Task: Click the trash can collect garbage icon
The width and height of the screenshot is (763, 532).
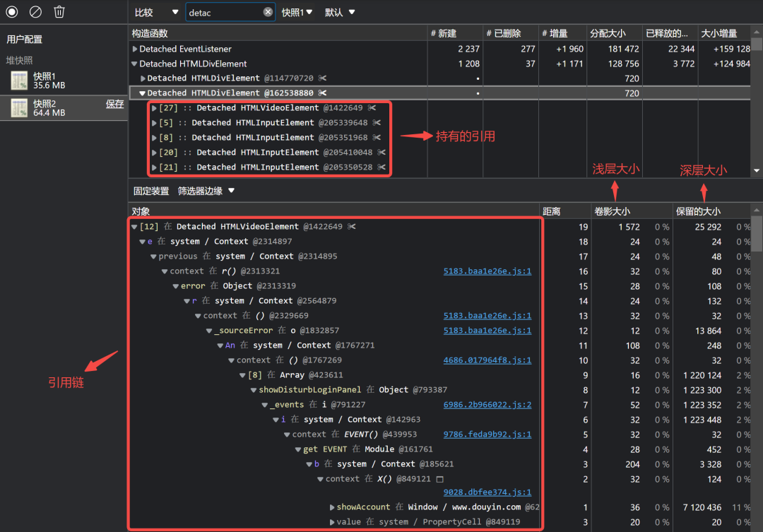Action: point(59,12)
